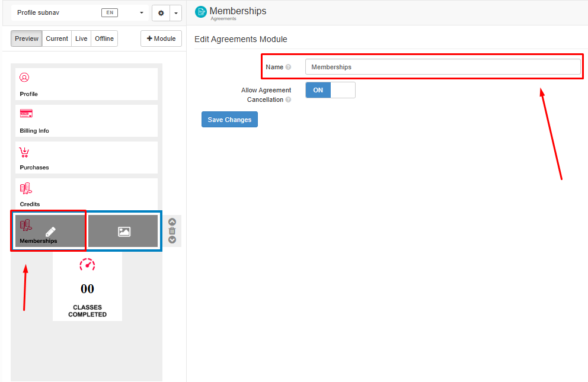Open the caret dropdown beside the gear button
This screenshot has height=382, width=588.
click(x=176, y=12)
